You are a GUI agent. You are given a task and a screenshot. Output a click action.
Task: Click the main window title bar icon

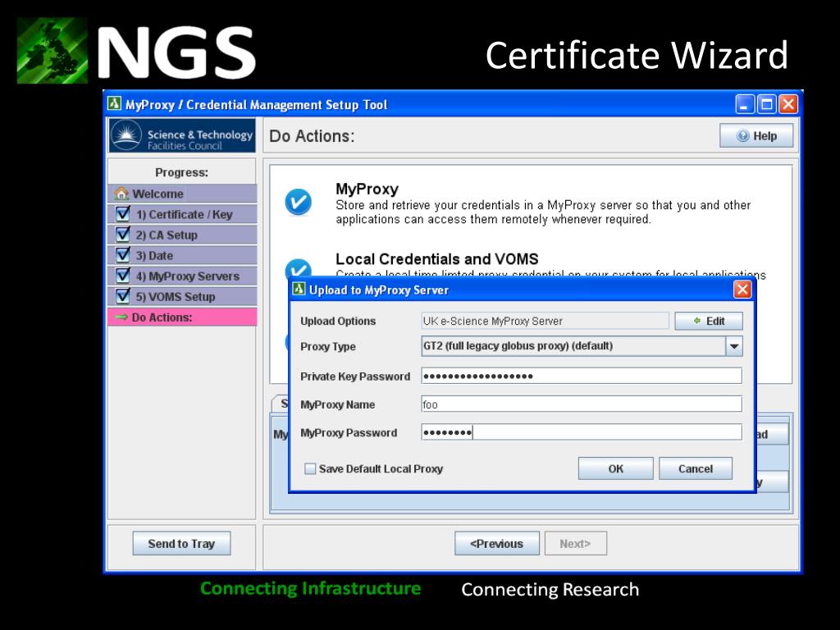[114, 103]
